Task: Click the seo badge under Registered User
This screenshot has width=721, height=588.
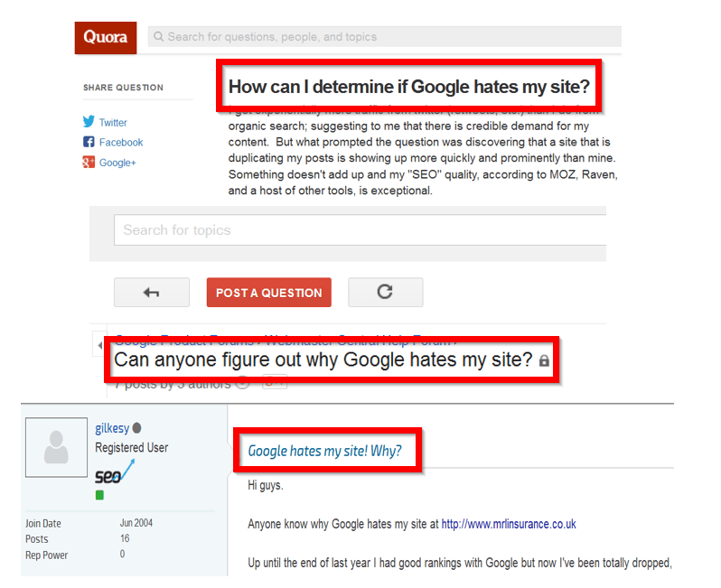Action: point(114,471)
